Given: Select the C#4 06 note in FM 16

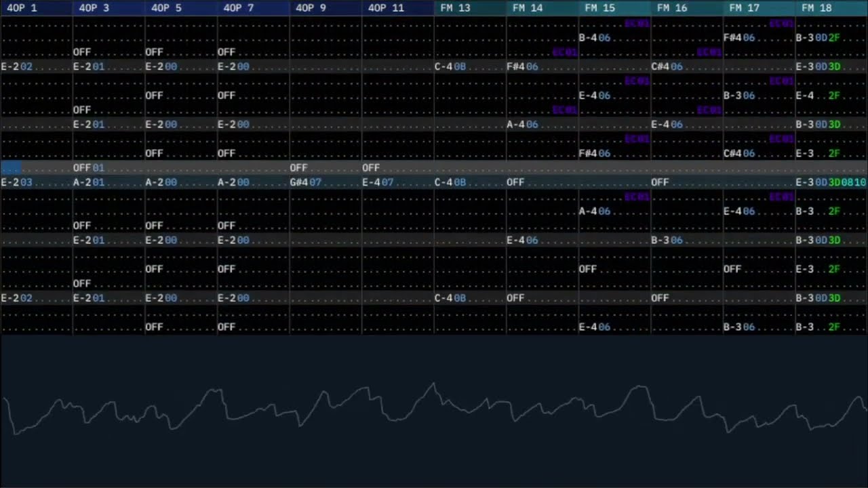Looking at the screenshot, I should tap(667, 66).
